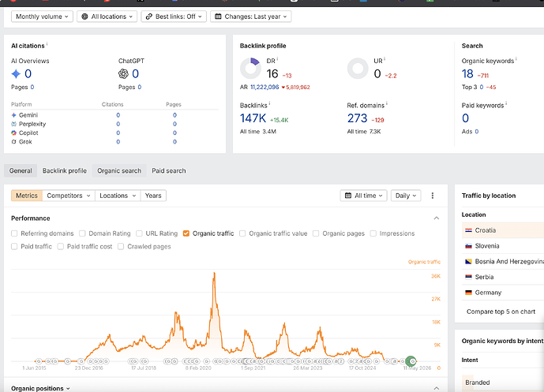Click Compare top 5 on chart

click(x=501, y=312)
